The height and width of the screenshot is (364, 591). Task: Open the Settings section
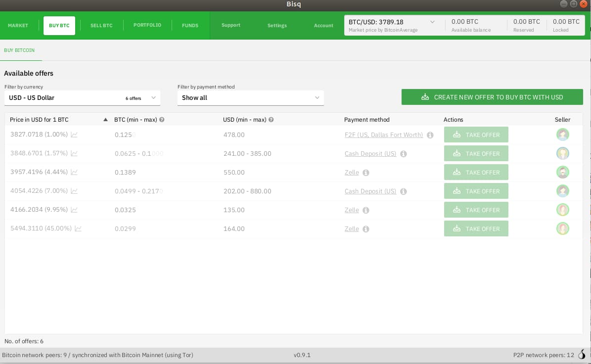pyautogui.click(x=277, y=25)
